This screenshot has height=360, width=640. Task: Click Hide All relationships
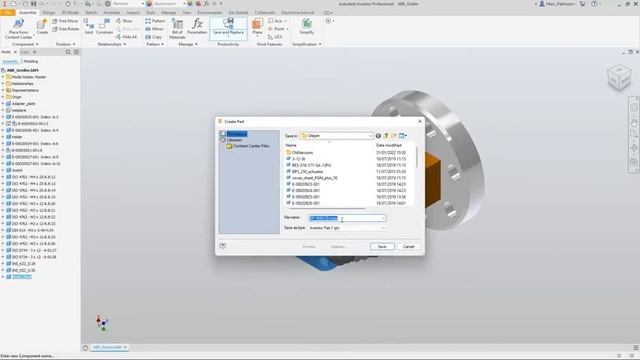(126, 37)
